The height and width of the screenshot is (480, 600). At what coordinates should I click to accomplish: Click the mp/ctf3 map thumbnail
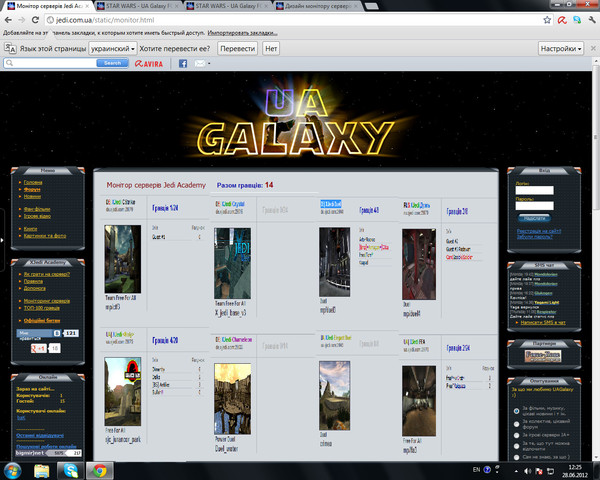click(122, 259)
